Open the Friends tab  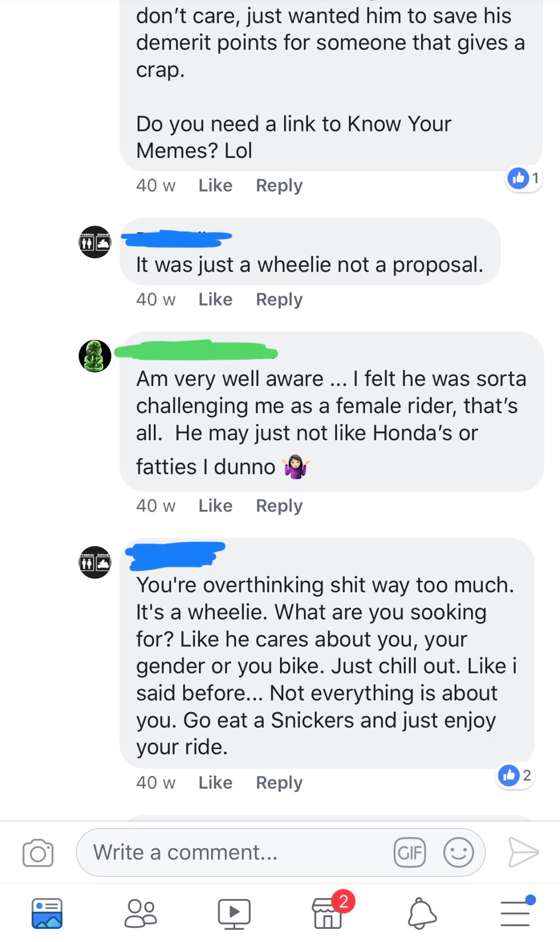pyautogui.click(x=141, y=913)
